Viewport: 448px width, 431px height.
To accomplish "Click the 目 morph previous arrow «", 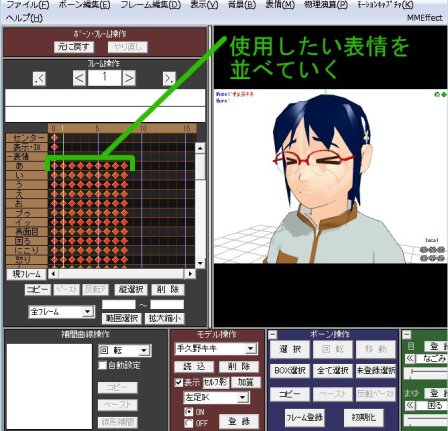I will point(410,359).
